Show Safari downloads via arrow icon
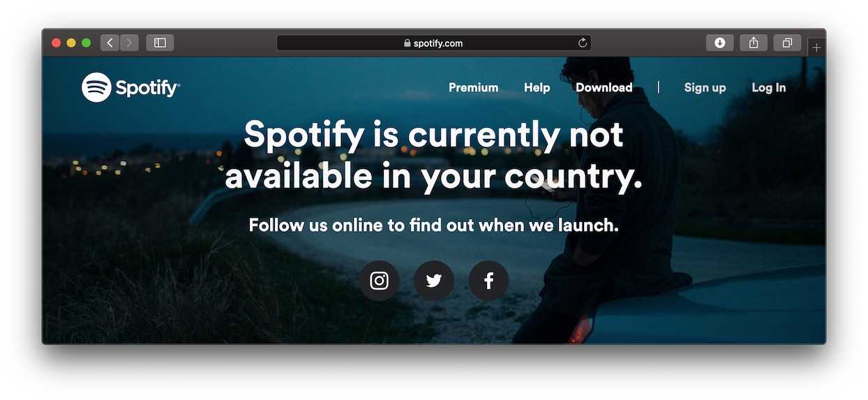 click(719, 43)
